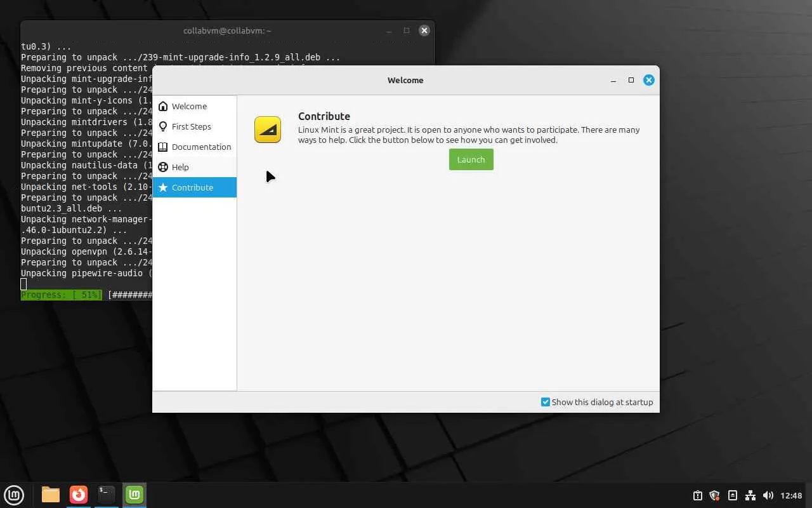The height and width of the screenshot is (508, 812).
Task: Open the update manager shield tray icon
Action: tap(715, 495)
